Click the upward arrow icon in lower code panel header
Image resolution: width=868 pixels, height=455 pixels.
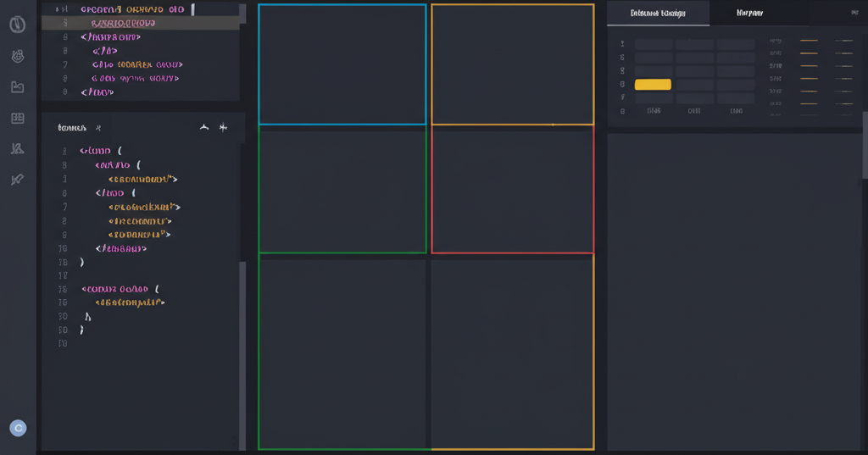(203, 128)
